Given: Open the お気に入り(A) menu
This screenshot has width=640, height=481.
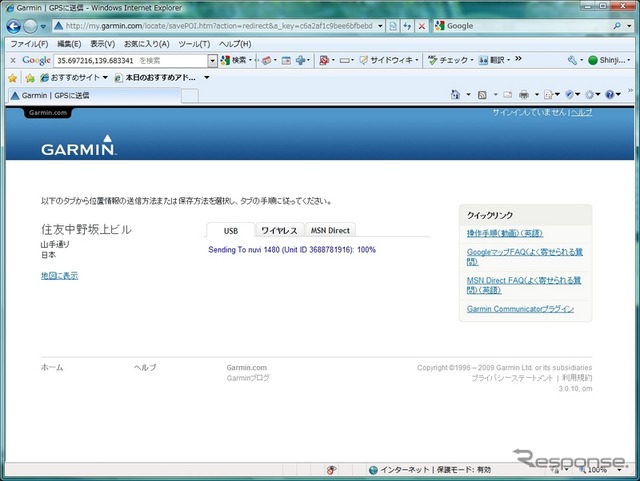Looking at the screenshot, I should click(147, 44).
